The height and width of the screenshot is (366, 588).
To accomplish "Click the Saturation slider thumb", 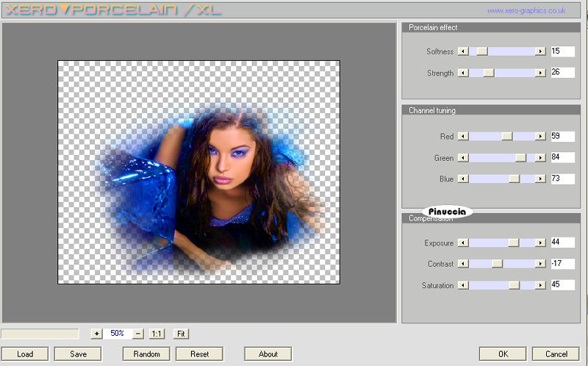I will coord(514,285).
